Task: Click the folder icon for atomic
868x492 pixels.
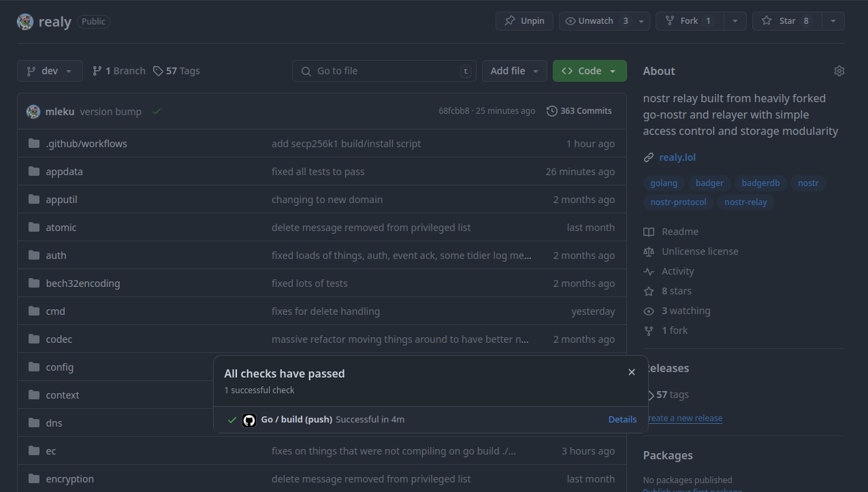Action: (34, 228)
